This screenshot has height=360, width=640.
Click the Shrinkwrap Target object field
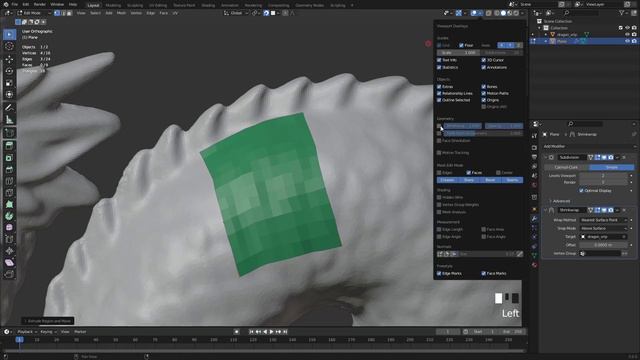pyautogui.click(x=603, y=237)
